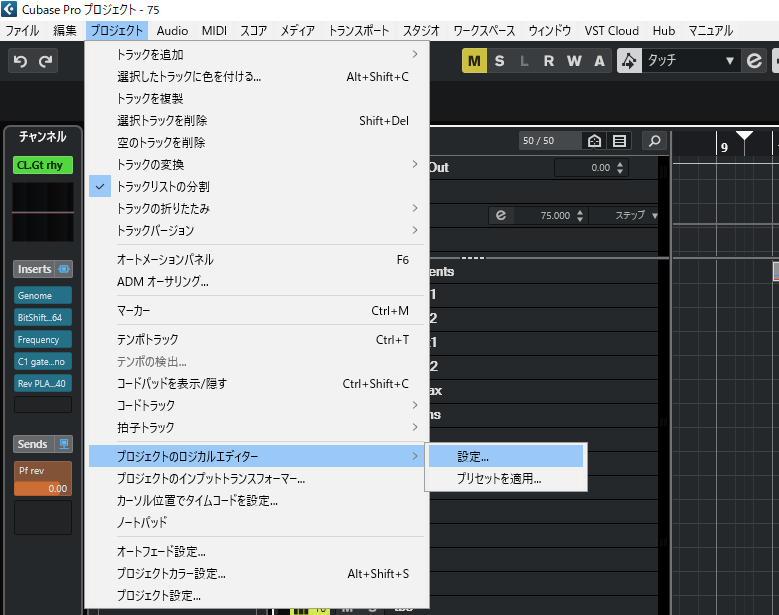Open the MIDI menu in menu bar

pyautogui.click(x=214, y=31)
